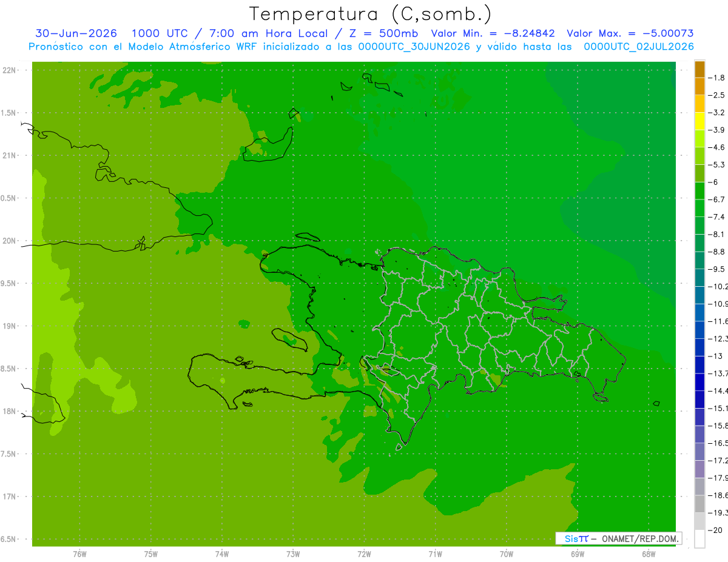The image size is (728, 562).
Task: Click the '73W' longitude label
Action: (293, 554)
